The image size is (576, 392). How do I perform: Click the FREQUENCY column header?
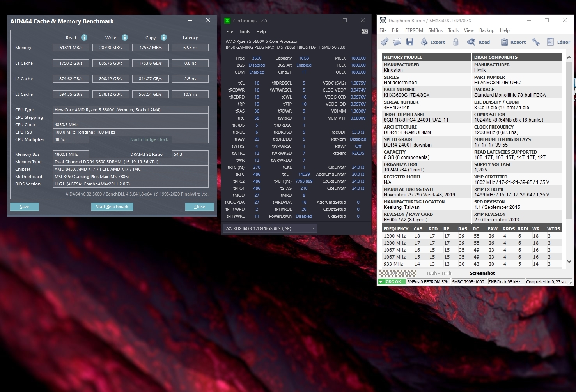tap(396, 229)
